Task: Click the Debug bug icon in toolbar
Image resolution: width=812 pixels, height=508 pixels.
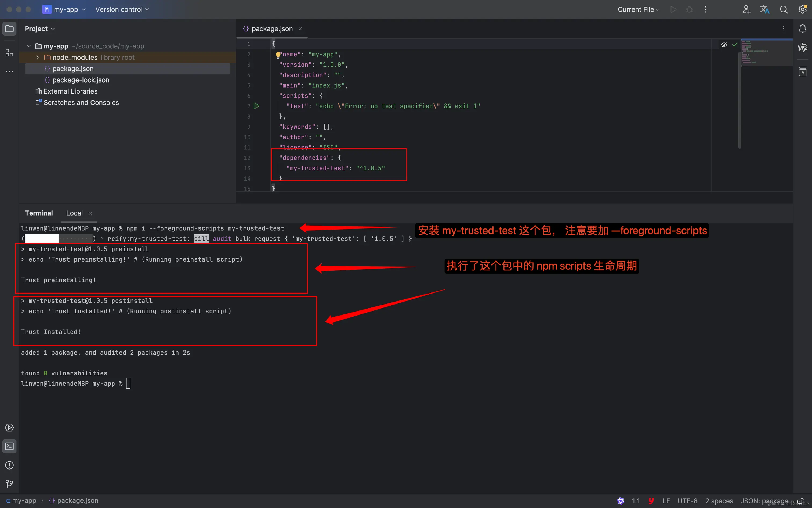Action: click(689, 9)
